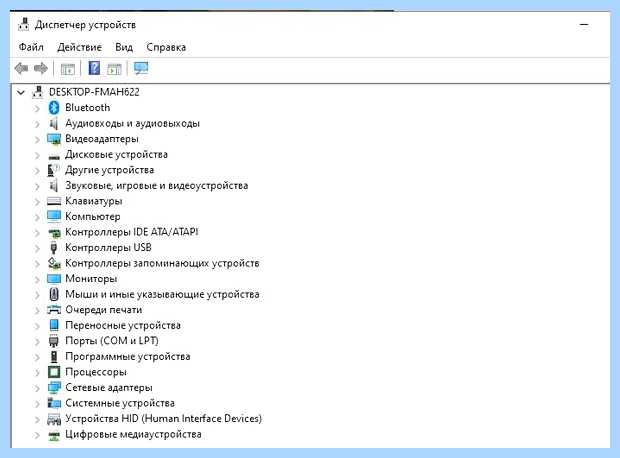
Task: Click the Видеоадаптеры display adapter icon
Action: pos(54,139)
